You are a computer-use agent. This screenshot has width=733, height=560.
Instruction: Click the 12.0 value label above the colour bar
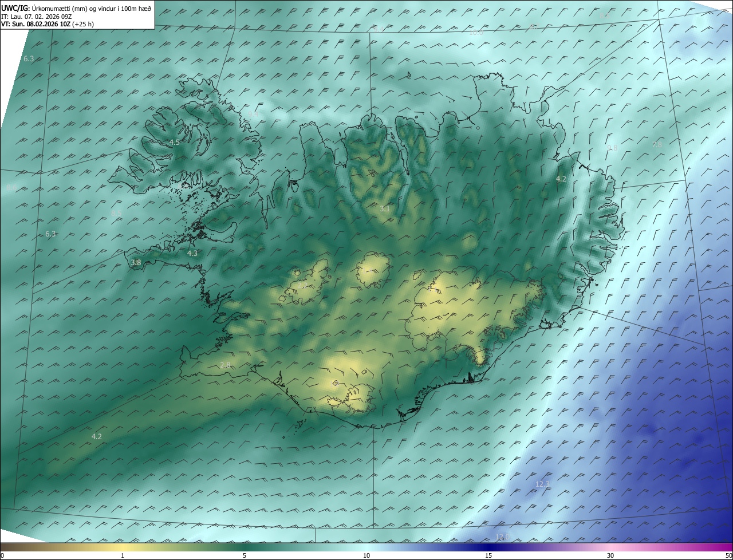point(502,537)
